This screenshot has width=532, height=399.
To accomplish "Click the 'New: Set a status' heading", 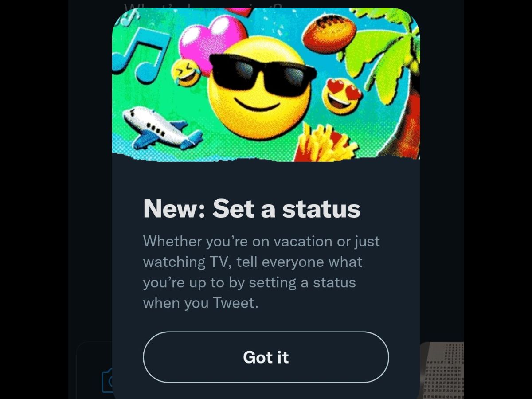I will point(251,208).
